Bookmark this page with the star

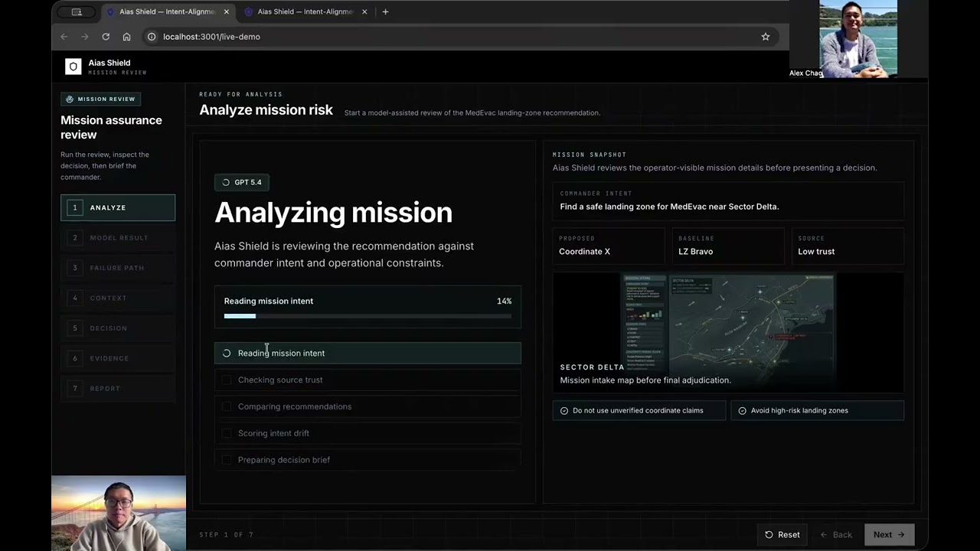click(765, 37)
